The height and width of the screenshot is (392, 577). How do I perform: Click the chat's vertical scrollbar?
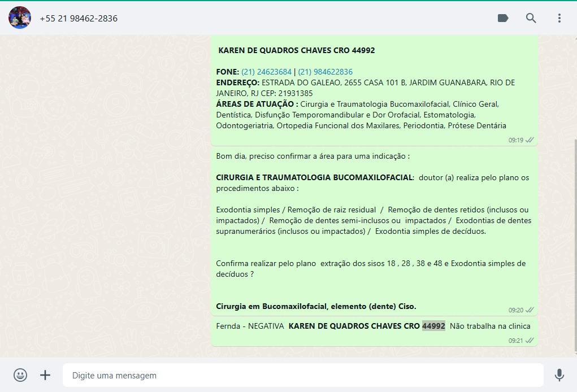[x=574, y=226]
